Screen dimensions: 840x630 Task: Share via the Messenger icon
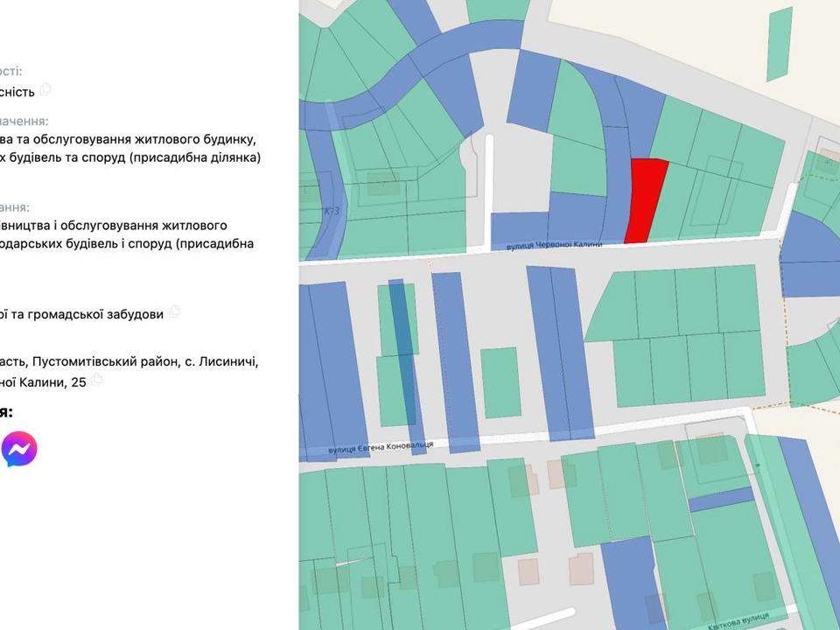point(18,450)
